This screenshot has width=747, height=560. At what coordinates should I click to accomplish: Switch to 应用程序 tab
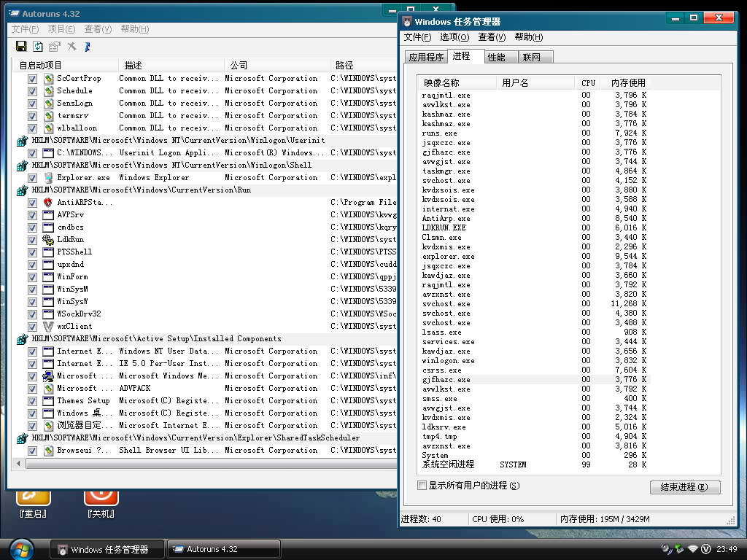click(x=426, y=57)
